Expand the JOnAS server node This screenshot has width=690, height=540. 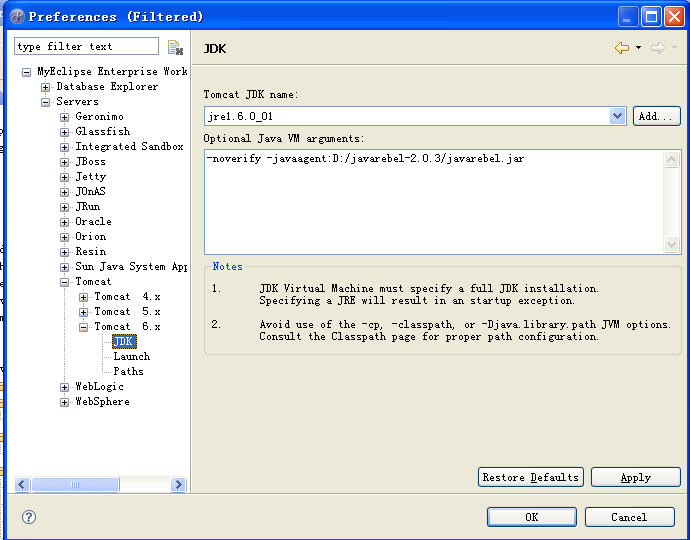64,192
